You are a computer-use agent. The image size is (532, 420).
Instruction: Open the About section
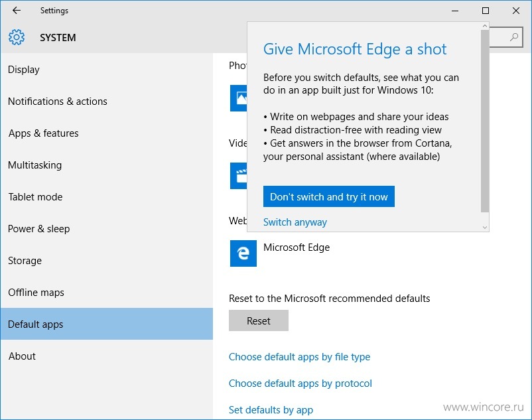(x=107, y=356)
